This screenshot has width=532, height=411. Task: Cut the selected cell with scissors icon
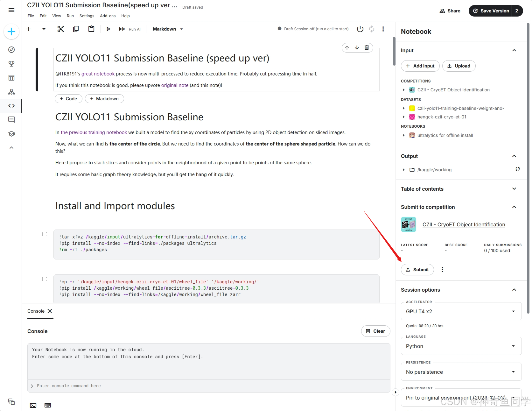coord(61,29)
